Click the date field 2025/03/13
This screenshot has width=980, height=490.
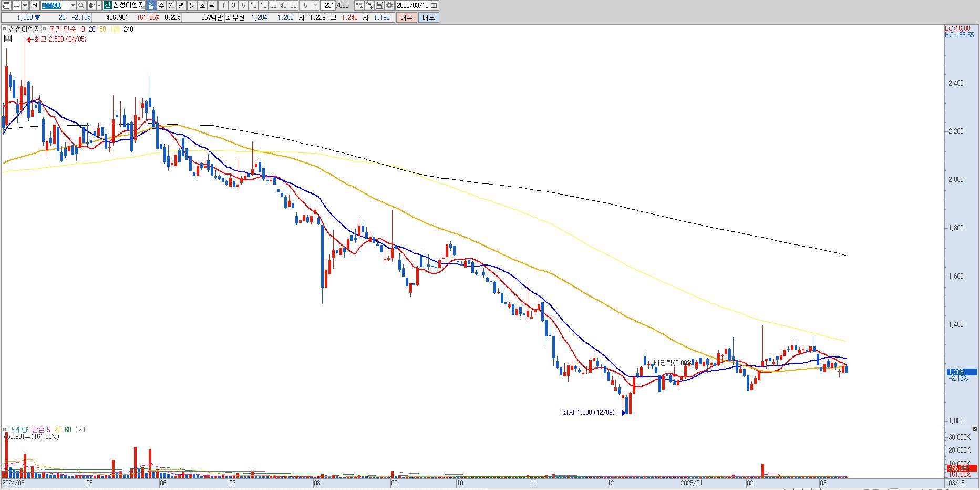(412, 5)
